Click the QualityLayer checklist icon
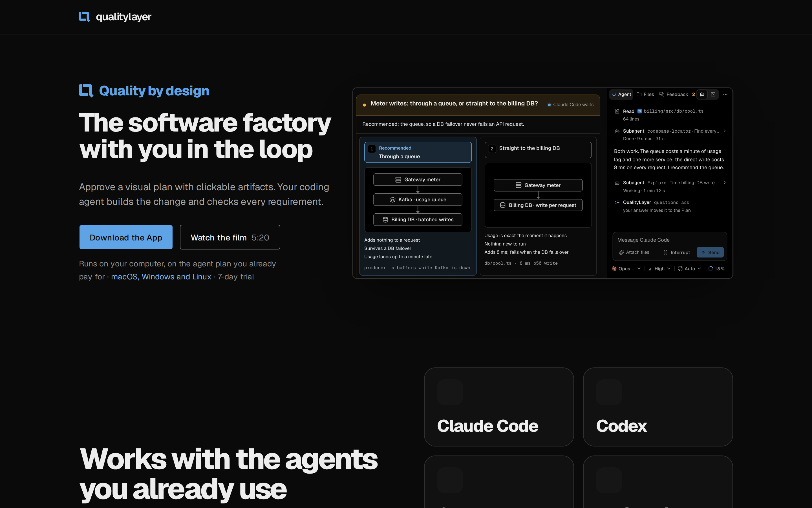Viewport: 812px width, 508px height. tap(617, 202)
